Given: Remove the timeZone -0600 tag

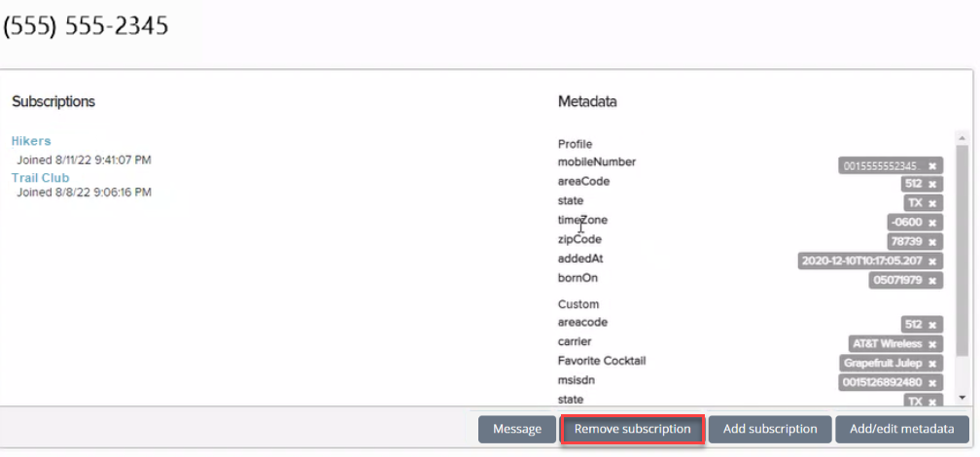Looking at the screenshot, I should point(933,223).
